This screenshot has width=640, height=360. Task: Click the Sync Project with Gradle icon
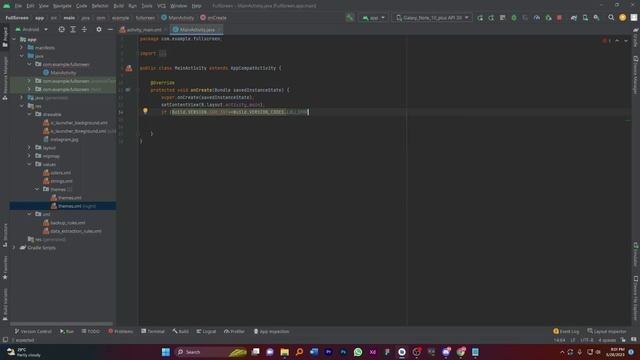click(574, 18)
